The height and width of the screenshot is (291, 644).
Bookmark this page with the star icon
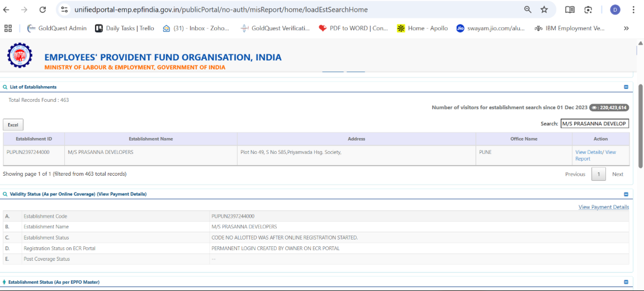544,10
